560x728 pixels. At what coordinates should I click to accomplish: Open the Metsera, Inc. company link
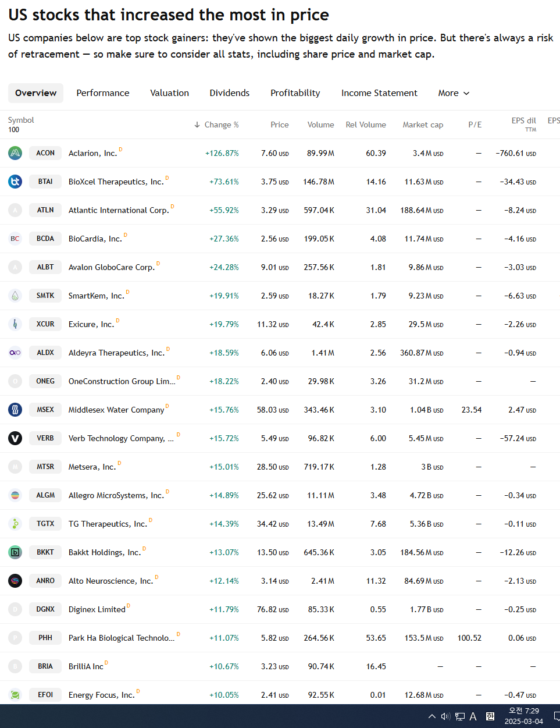[92, 467]
